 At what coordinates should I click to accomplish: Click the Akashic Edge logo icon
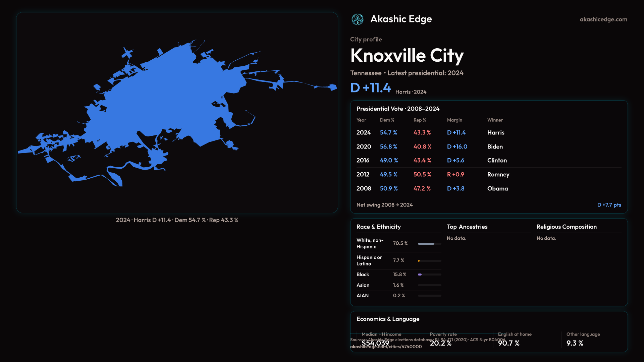coord(357,19)
